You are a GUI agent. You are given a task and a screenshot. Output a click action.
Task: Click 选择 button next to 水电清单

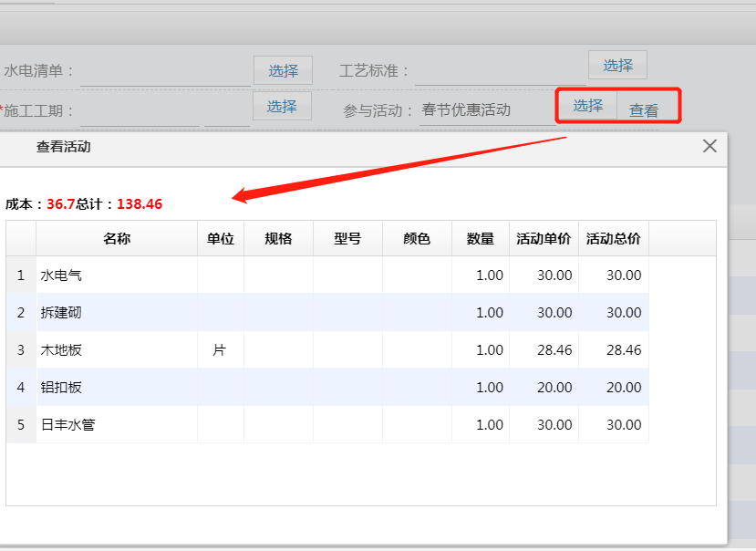click(x=283, y=70)
